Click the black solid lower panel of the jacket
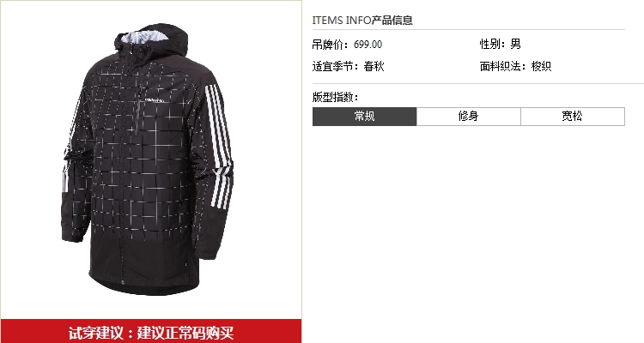Screen dimensions: 644x343 tap(142, 265)
